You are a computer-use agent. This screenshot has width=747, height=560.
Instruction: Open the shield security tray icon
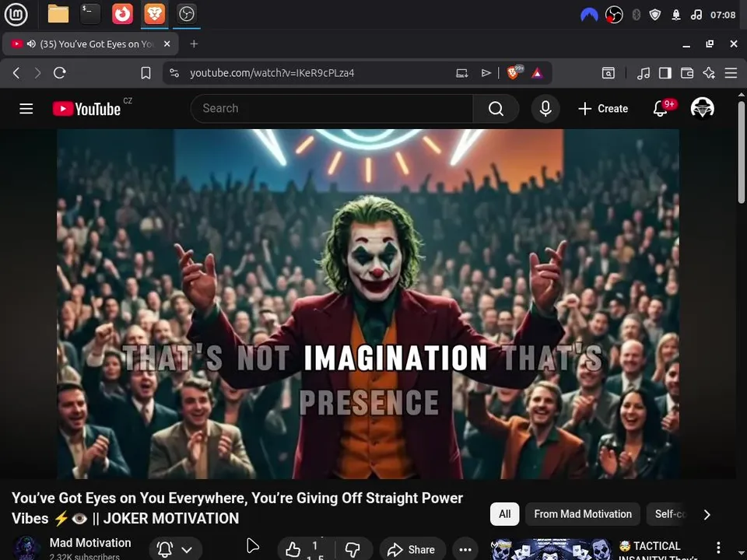655,15
